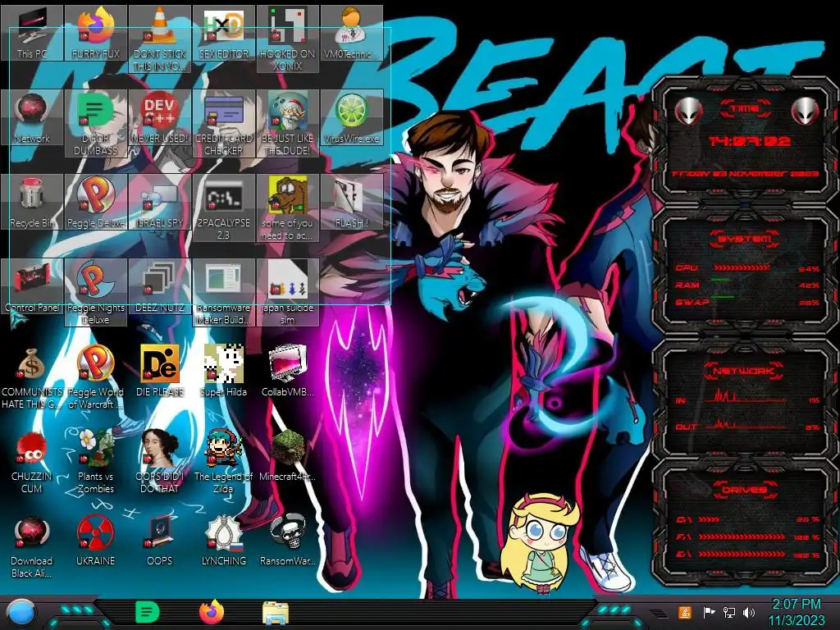Open the FLASH ! shortcut
This screenshot has height=630, width=840.
pos(351,202)
